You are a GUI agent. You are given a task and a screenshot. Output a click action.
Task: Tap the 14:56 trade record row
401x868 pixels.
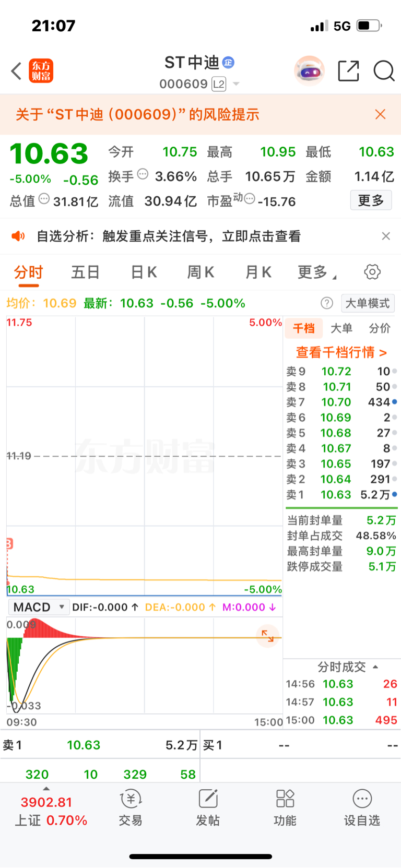(341, 684)
